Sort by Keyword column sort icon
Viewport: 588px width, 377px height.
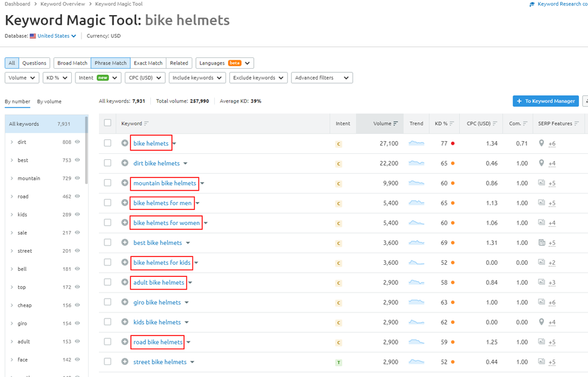(x=147, y=124)
